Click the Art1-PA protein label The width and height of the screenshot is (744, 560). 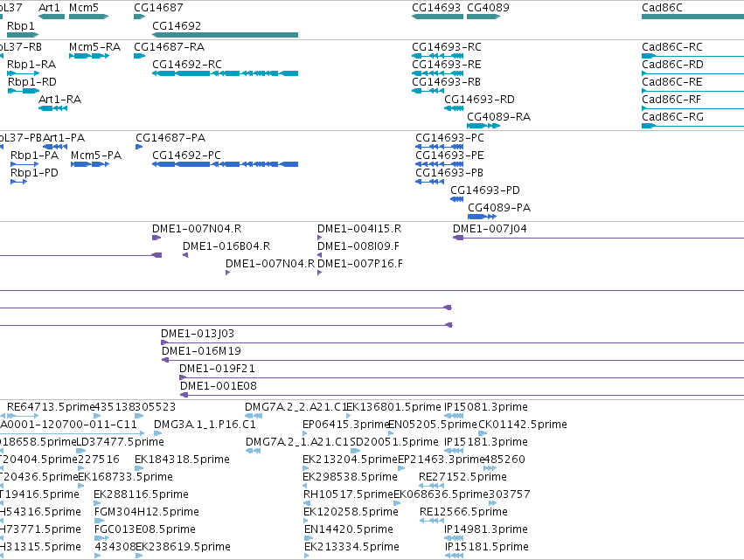pyautogui.click(x=64, y=138)
